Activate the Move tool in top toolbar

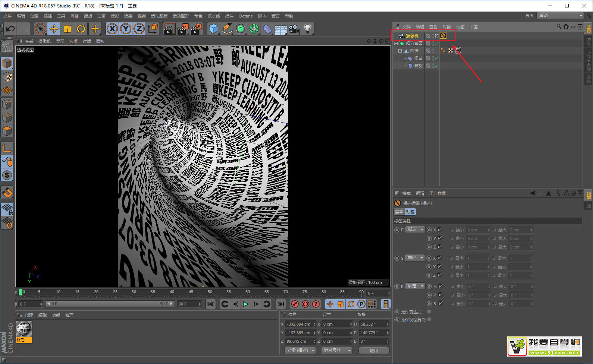pyautogui.click(x=54, y=29)
